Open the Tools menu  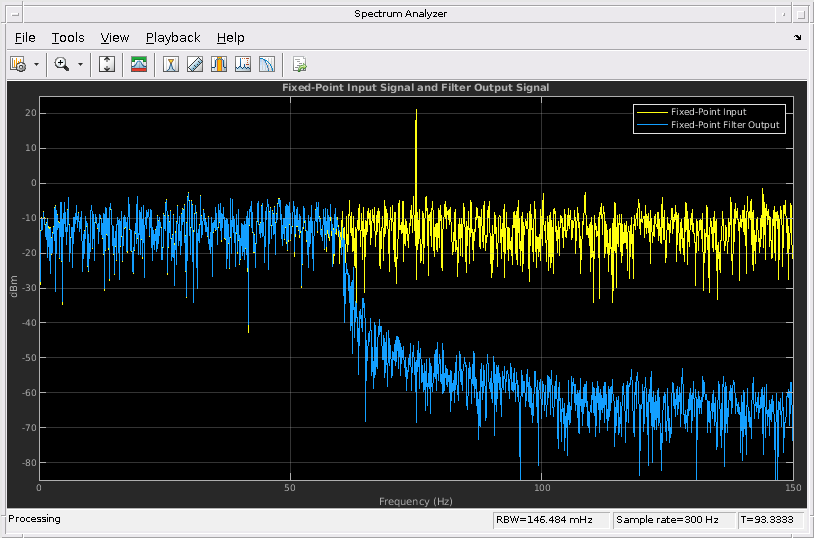(68, 38)
